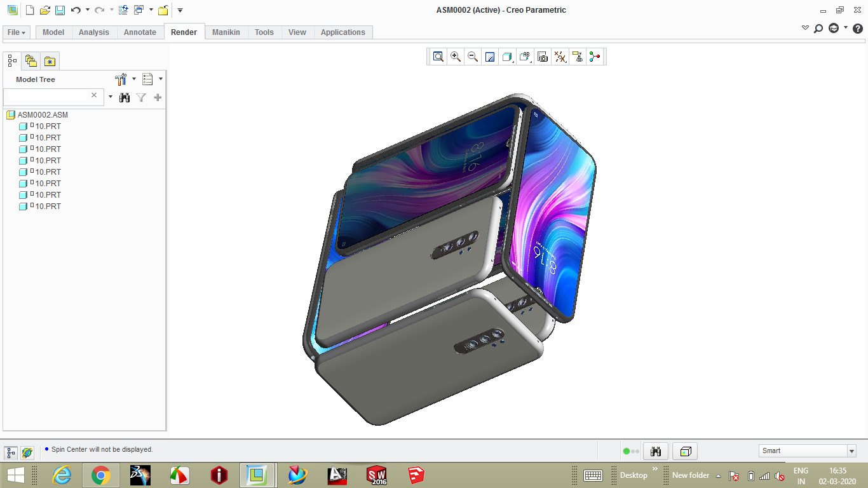
Task: Open the Windows Start menu
Action: tap(16, 475)
